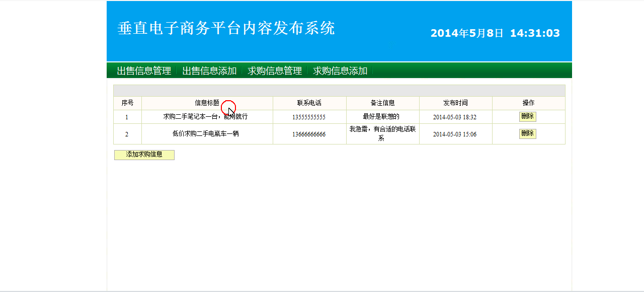The height and width of the screenshot is (292, 644).
Task: Open 求购信息添加 menu item
Action: pyautogui.click(x=340, y=71)
